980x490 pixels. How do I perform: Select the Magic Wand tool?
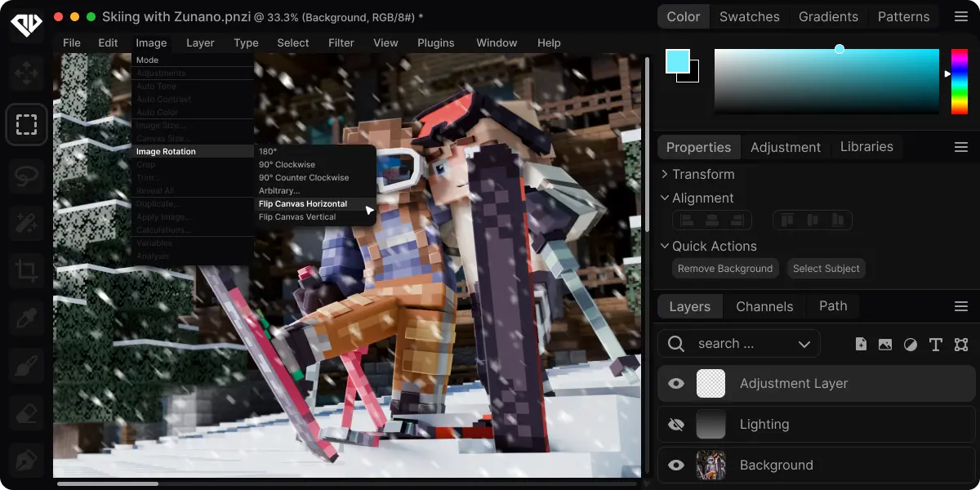pyautogui.click(x=26, y=222)
